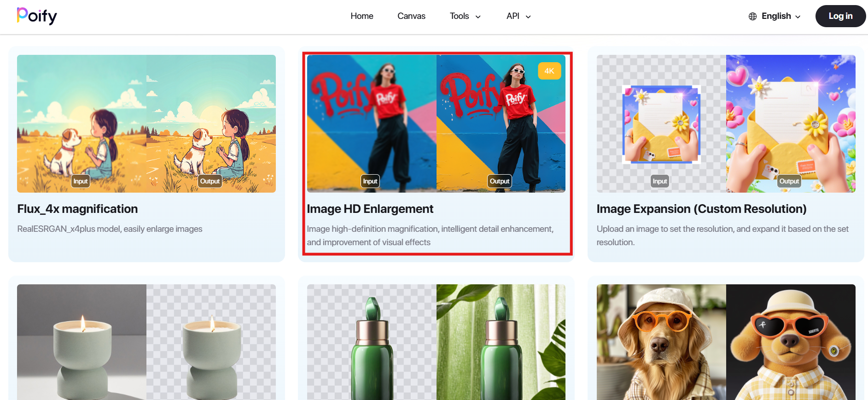Click the Output label on Image Expansion card

(789, 181)
